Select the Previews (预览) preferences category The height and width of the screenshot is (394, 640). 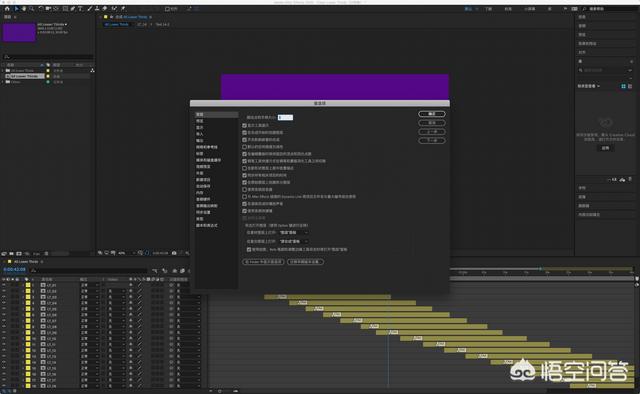click(200, 121)
